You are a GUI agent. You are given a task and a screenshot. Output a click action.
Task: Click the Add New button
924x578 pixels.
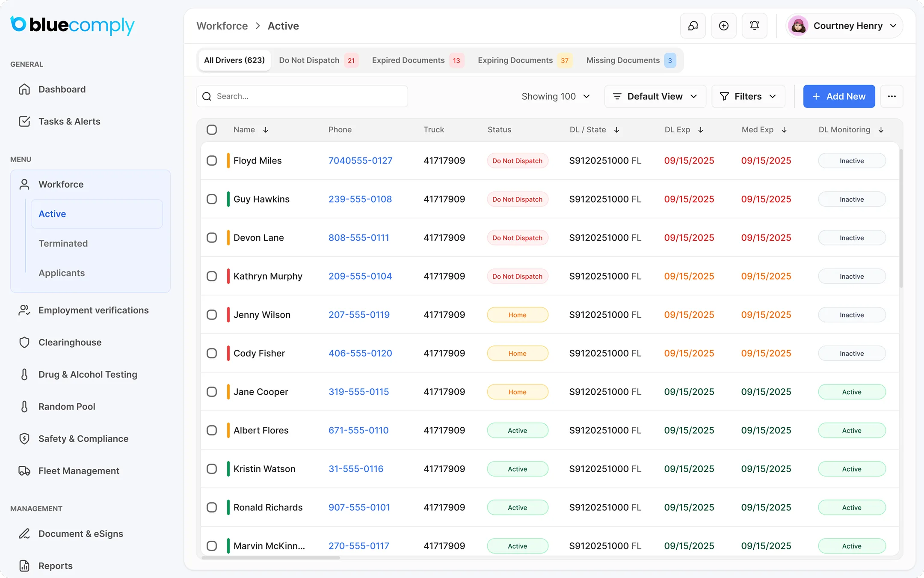[839, 96]
